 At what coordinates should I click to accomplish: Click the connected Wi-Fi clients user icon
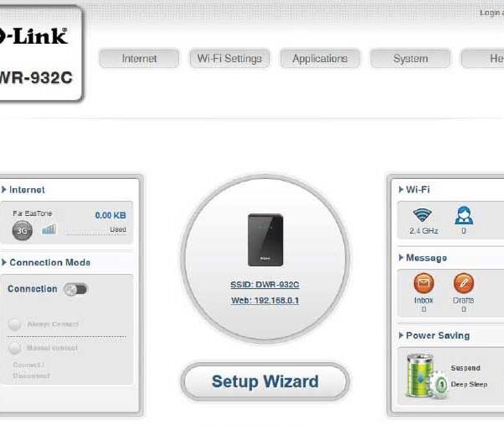pyautogui.click(x=464, y=215)
